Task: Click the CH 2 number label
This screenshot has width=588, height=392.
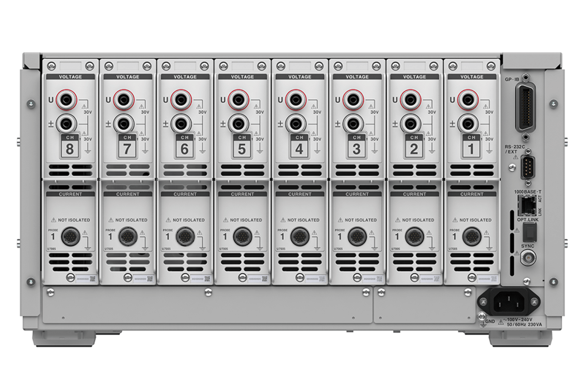Action: point(414,149)
